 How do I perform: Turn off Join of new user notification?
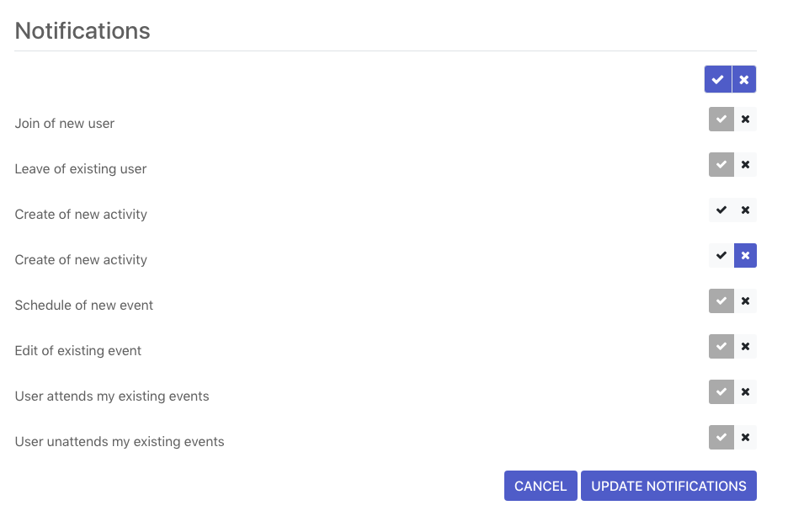[745, 119]
